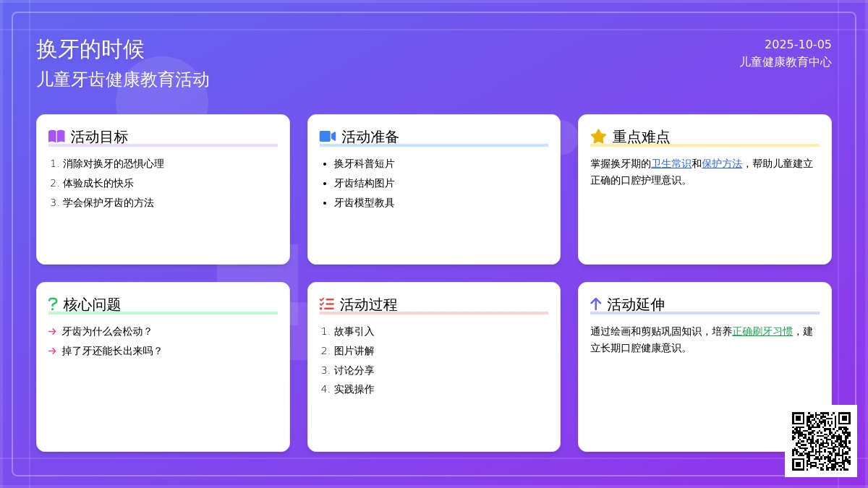
Task: Select the 换牙科普短片 list item
Action: coord(364,164)
